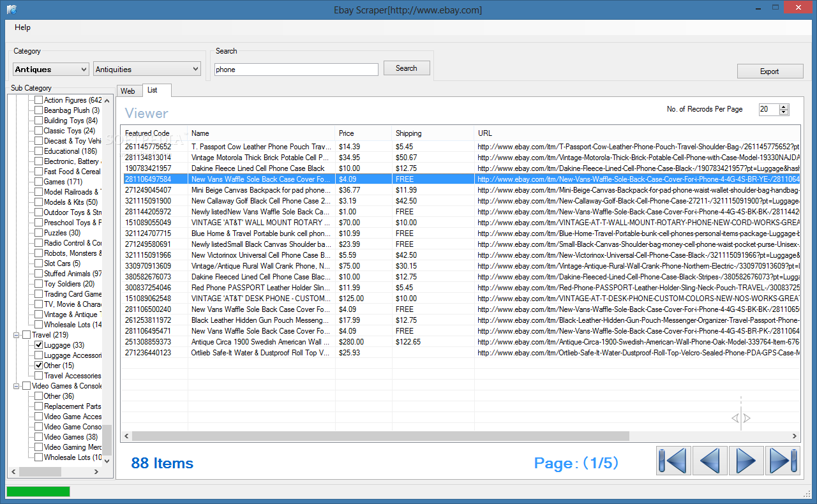Select the Toy Soldiers (20) tree item
The height and width of the screenshot is (504, 817).
[x=69, y=284]
